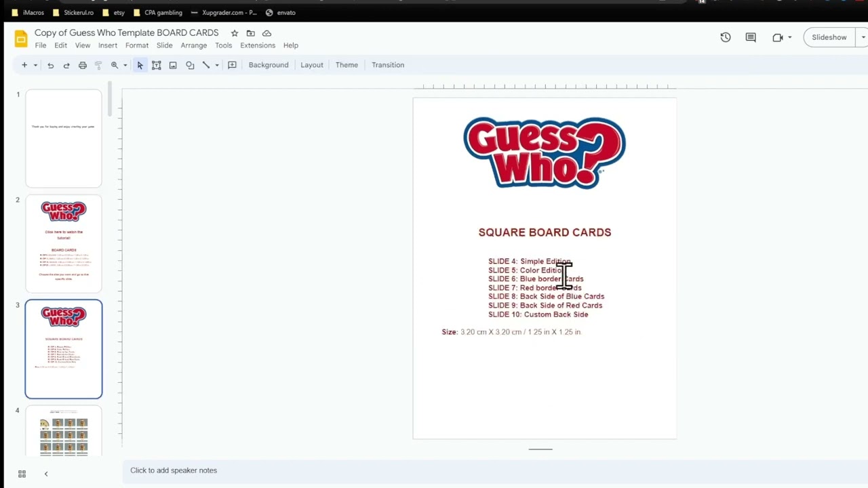Open the Insert menu
The height and width of the screenshot is (488, 868).
click(x=108, y=45)
